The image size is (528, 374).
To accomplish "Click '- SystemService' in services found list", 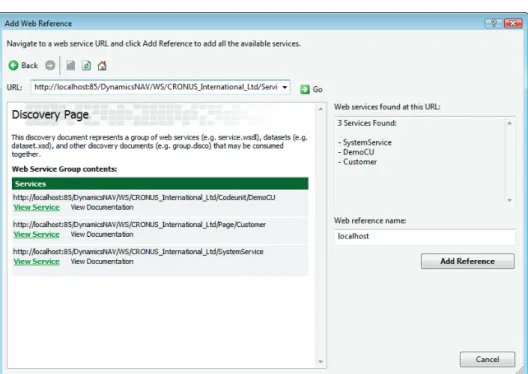I will [365, 142].
